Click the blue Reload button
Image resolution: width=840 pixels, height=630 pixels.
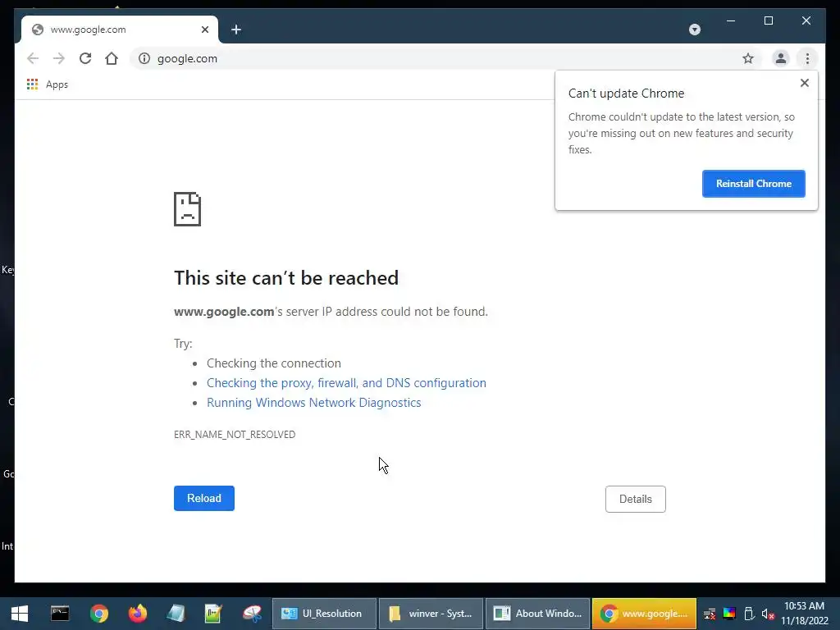coord(204,498)
